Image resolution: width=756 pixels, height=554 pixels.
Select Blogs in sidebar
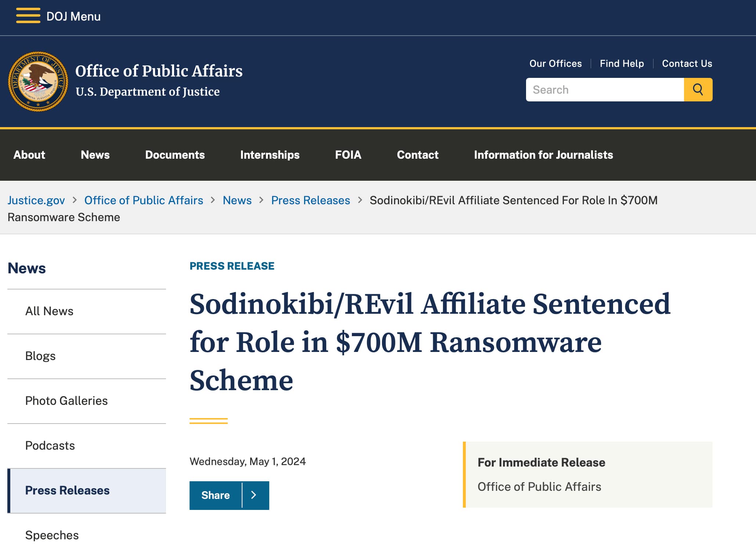point(87,356)
